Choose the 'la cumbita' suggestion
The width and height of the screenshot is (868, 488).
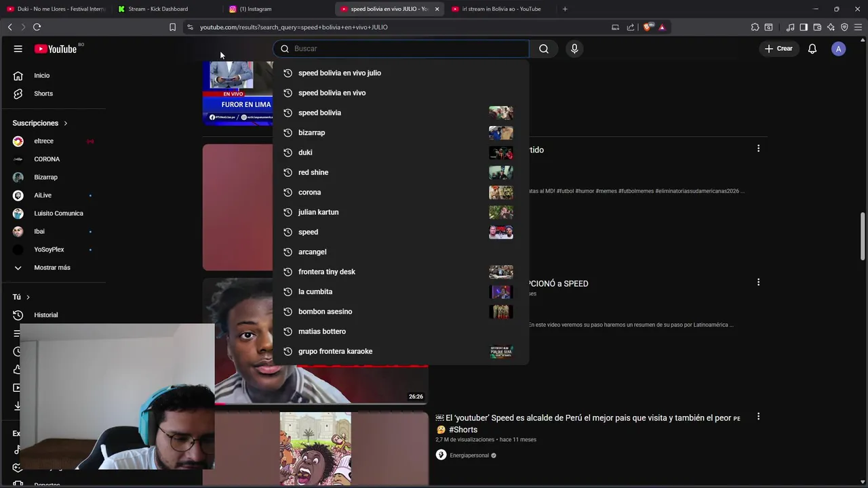(400, 291)
